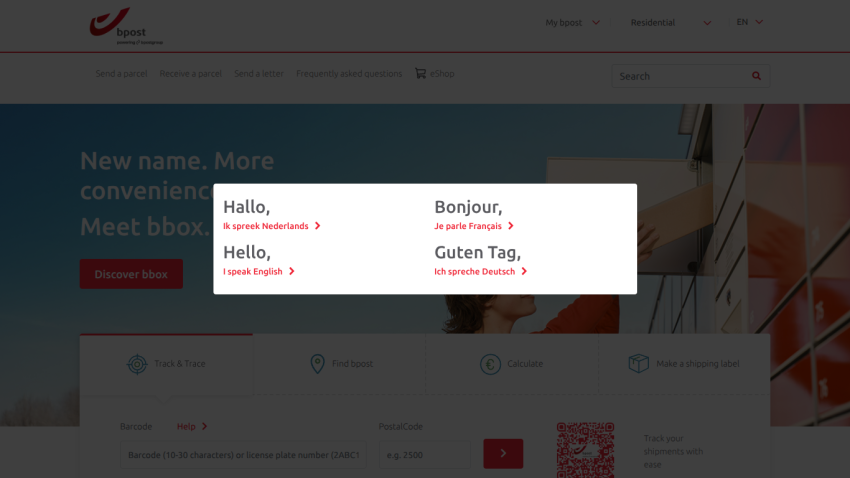Open the My bpost dropdown
This screenshot has width=850, height=478.
[x=572, y=22]
